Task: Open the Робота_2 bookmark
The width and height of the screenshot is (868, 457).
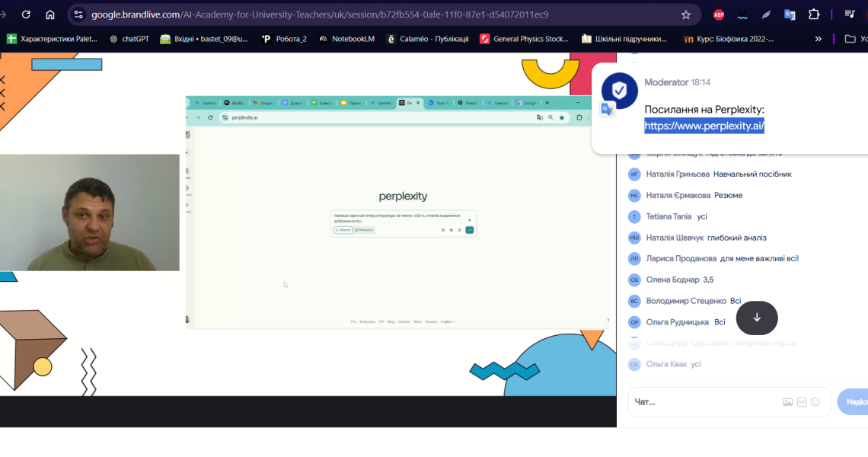Action: click(284, 39)
